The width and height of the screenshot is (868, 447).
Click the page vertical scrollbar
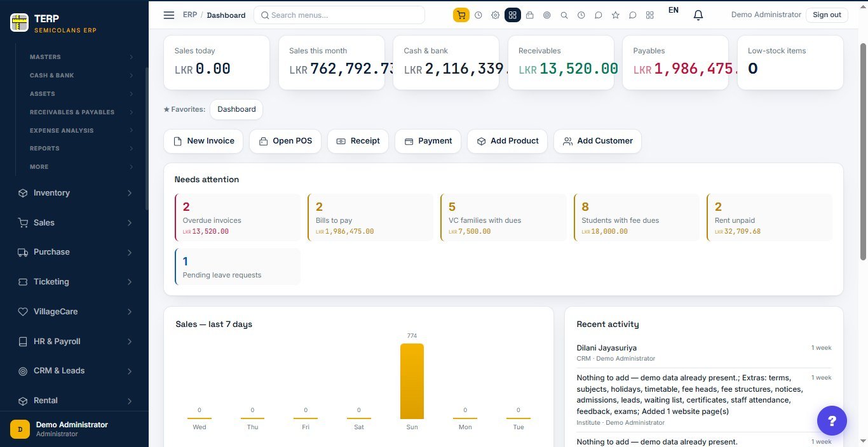pyautogui.click(x=863, y=152)
